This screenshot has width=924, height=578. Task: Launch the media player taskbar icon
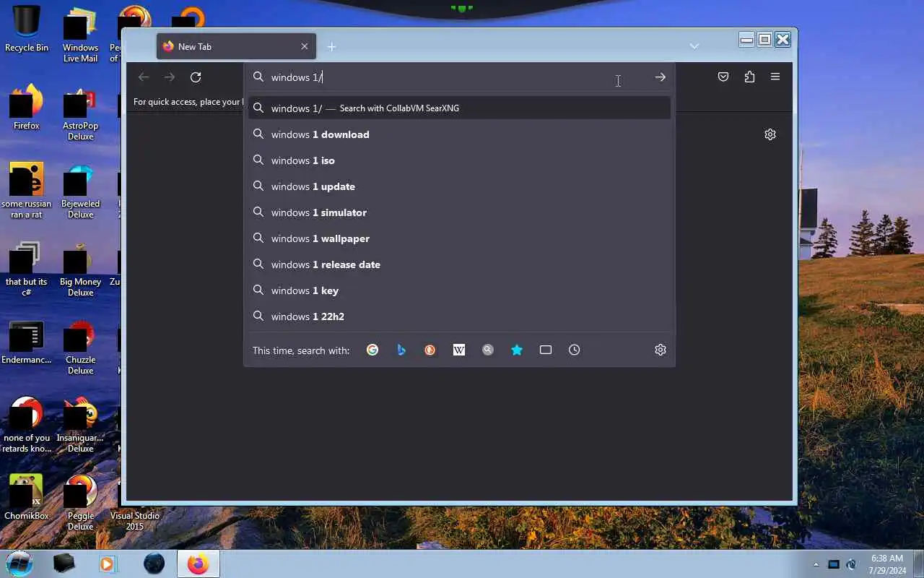[x=108, y=564]
